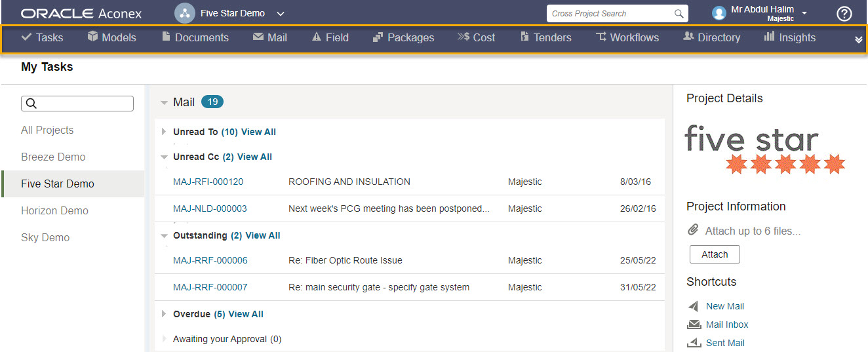868x352 pixels.
Task: Click View All beside Unread Cc
Action: coord(254,157)
